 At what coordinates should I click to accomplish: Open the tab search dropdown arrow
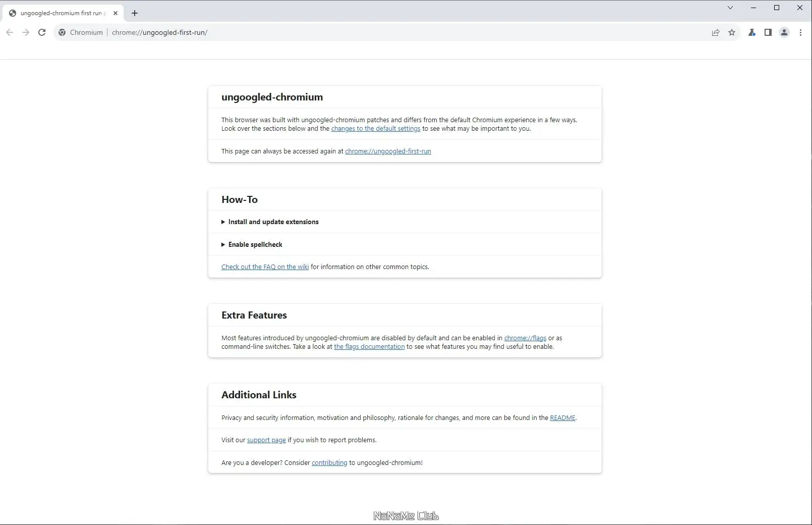730,8
